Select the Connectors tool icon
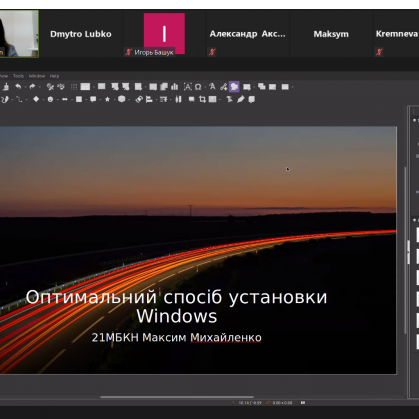419x419 pixels. coord(19,99)
